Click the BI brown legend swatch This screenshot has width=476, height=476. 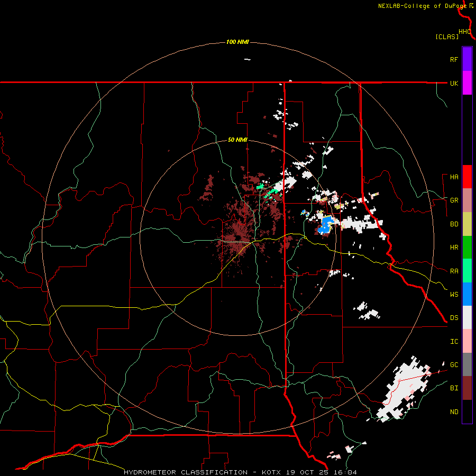coord(467,388)
